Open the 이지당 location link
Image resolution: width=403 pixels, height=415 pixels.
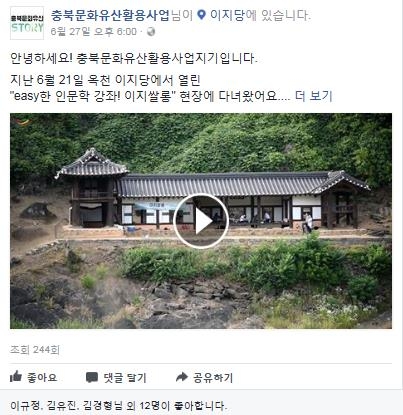[x=227, y=15]
